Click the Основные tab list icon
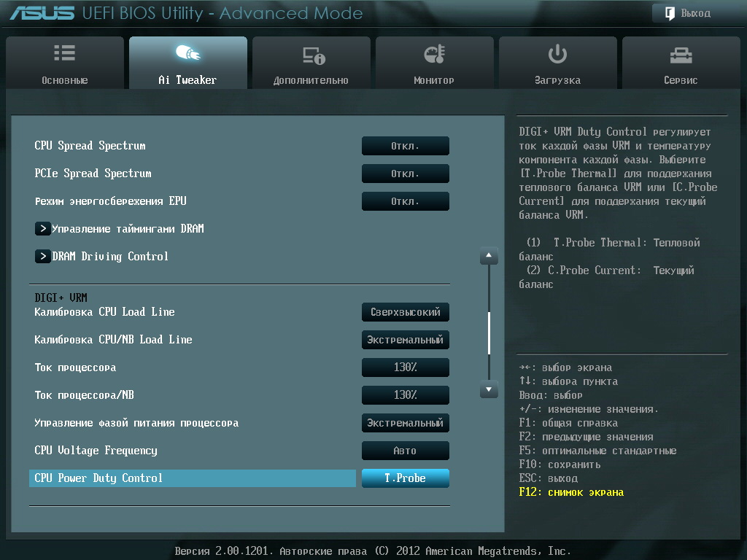This screenshot has width=747, height=560. (64, 54)
